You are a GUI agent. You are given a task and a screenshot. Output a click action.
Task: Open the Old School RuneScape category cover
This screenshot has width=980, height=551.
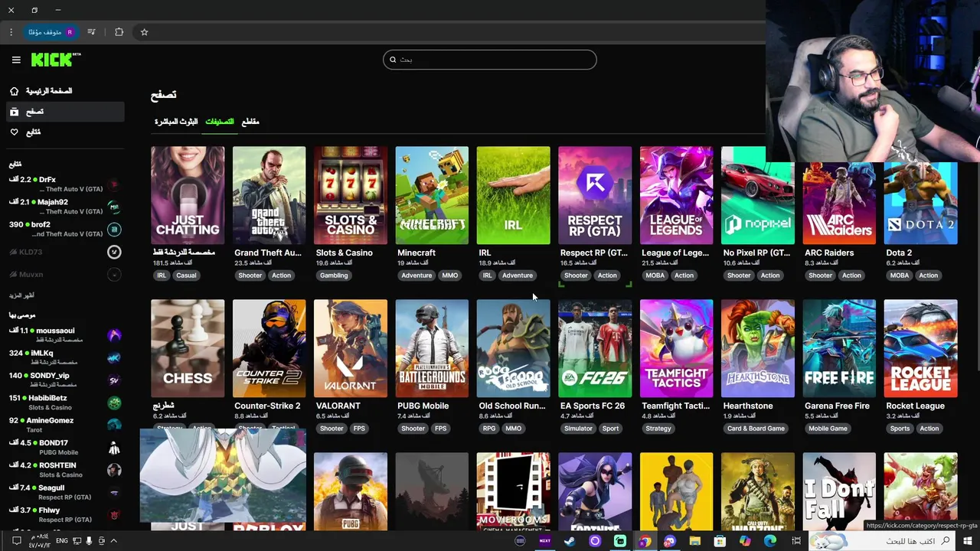tap(513, 348)
